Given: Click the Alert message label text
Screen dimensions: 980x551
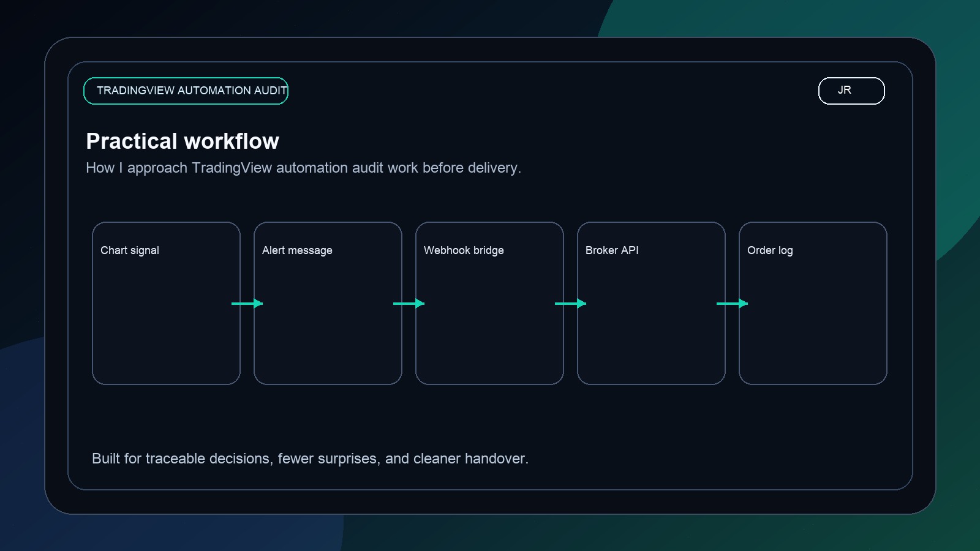Looking at the screenshot, I should pyautogui.click(x=296, y=250).
